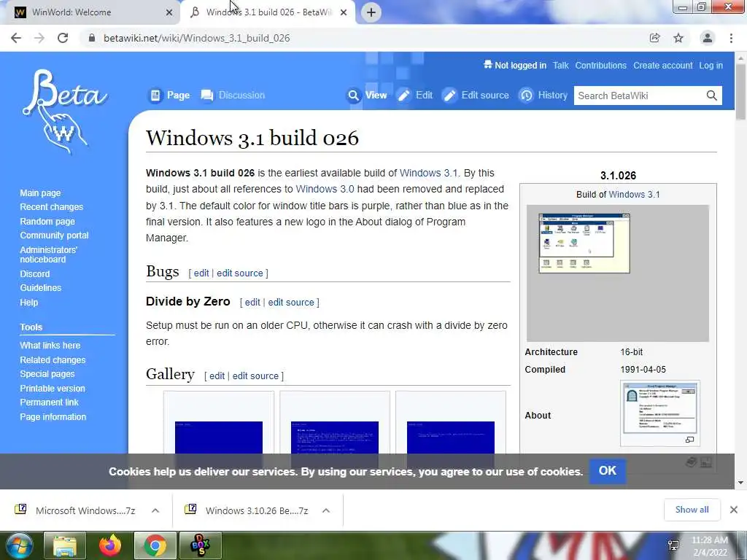Open Special pages link

[x=47, y=374]
